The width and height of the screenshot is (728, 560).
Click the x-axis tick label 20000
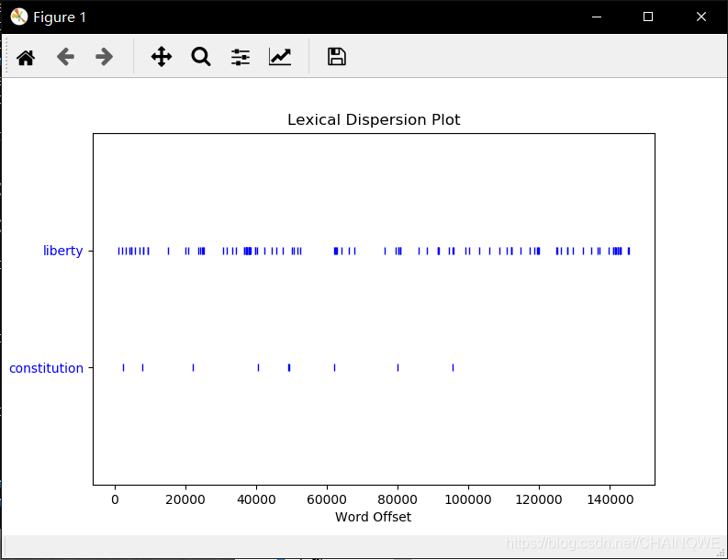(185, 499)
